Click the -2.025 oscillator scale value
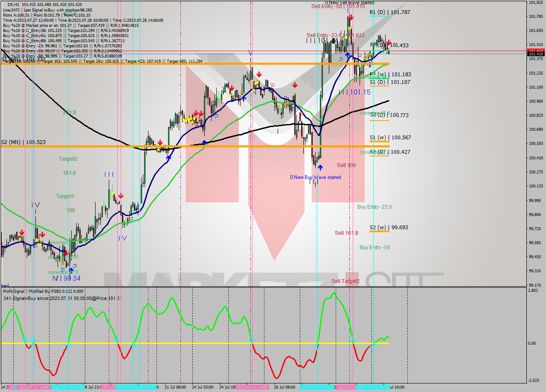 pos(534,380)
